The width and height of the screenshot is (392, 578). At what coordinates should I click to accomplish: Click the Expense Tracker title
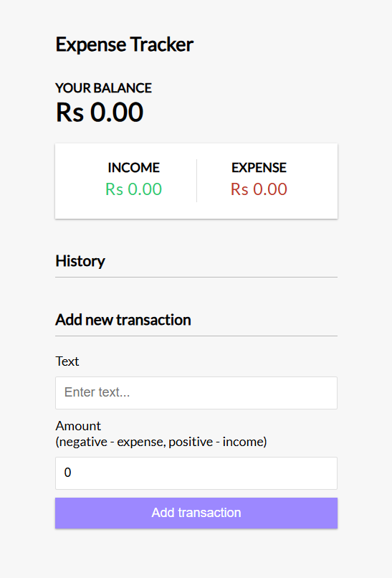(124, 44)
